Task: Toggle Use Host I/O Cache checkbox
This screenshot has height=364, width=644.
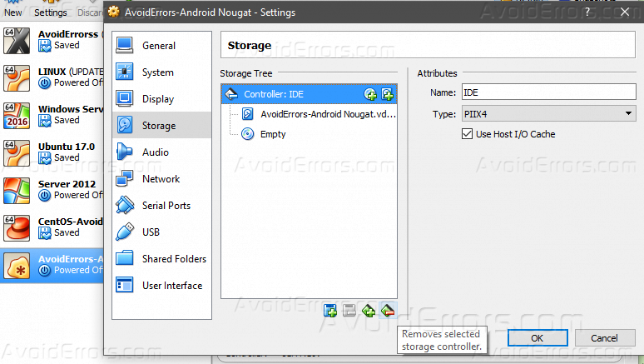Action: click(x=467, y=134)
